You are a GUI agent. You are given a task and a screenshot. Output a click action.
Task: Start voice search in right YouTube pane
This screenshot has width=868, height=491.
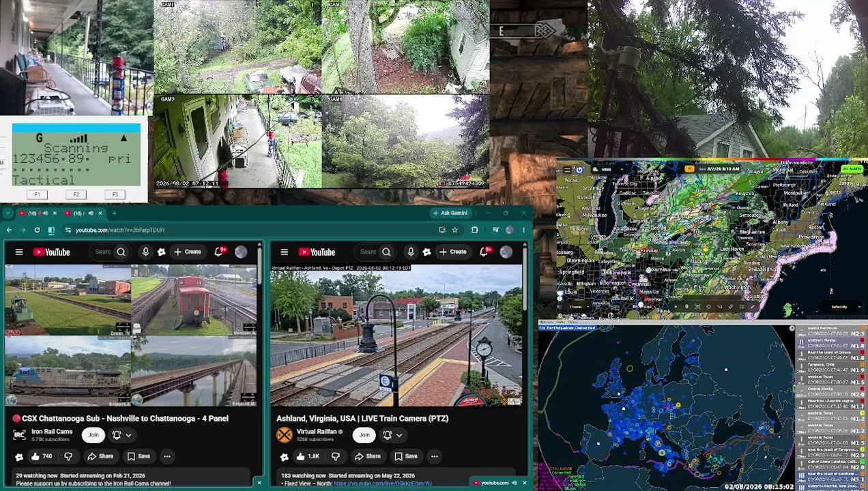coord(411,252)
